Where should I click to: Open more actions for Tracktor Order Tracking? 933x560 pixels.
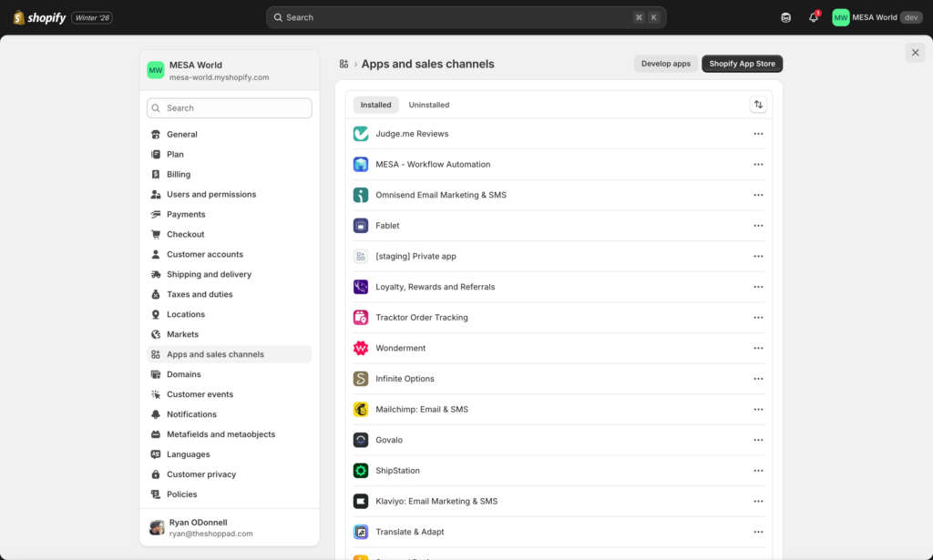click(x=758, y=318)
